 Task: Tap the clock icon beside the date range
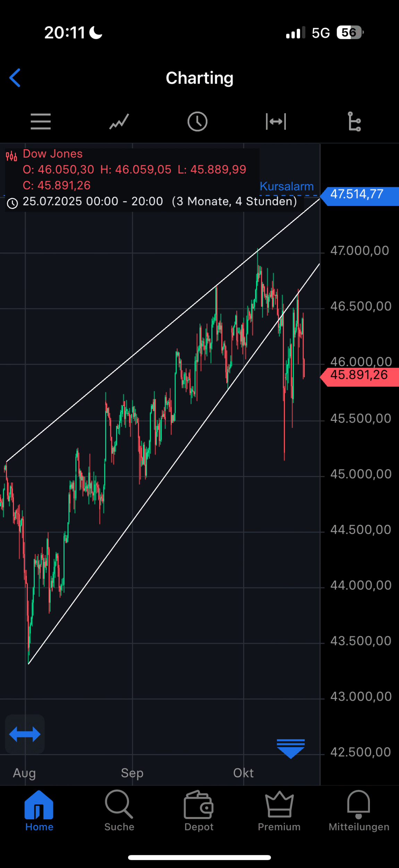coord(12,203)
